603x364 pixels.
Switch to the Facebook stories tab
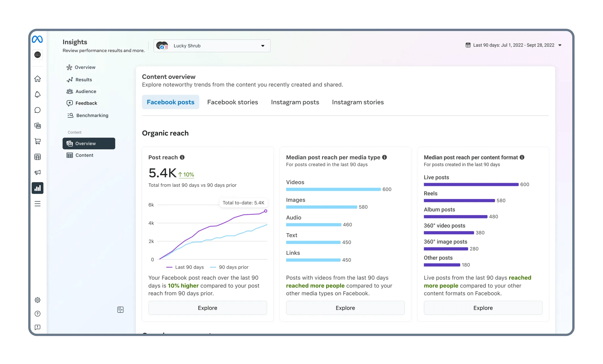[232, 102]
